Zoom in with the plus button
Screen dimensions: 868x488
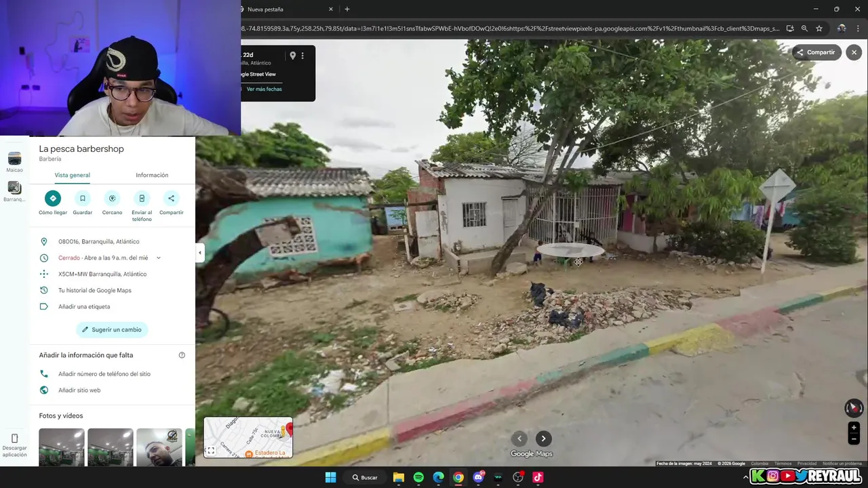[854, 428]
